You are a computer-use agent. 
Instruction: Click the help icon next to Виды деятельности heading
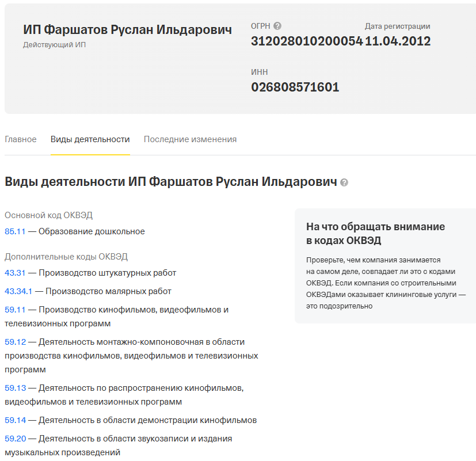pyautogui.click(x=344, y=182)
